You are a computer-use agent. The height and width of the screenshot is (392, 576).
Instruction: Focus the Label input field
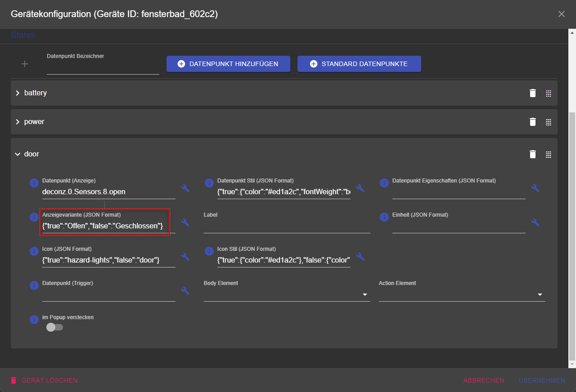click(x=287, y=226)
